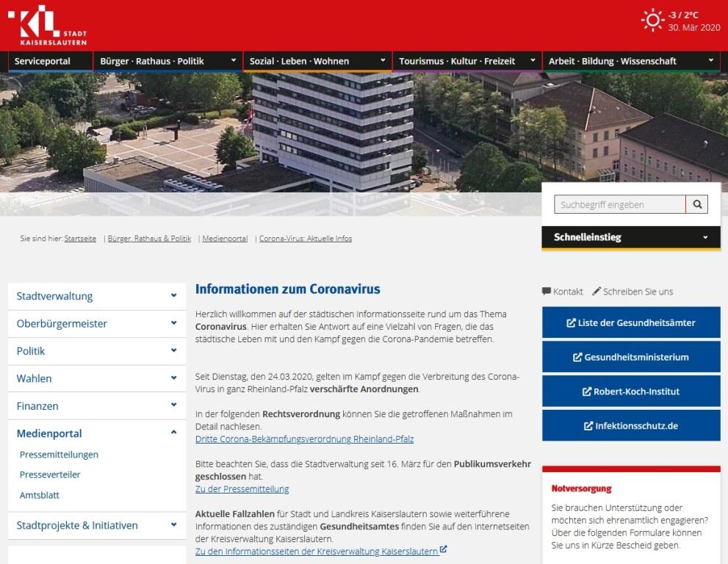This screenshot has width=728, height=564.
Task: Click the sun weather icon
Action: (x=652, y=20)
